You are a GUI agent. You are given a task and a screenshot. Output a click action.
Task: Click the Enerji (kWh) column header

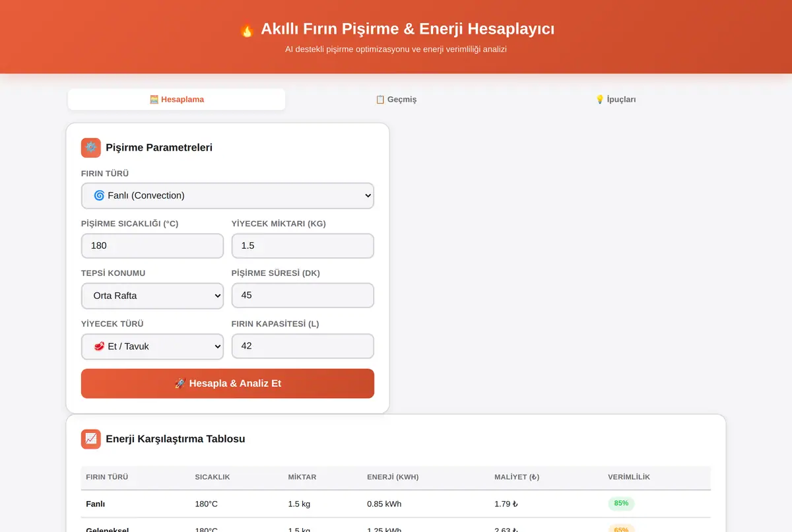click(393, 477)
